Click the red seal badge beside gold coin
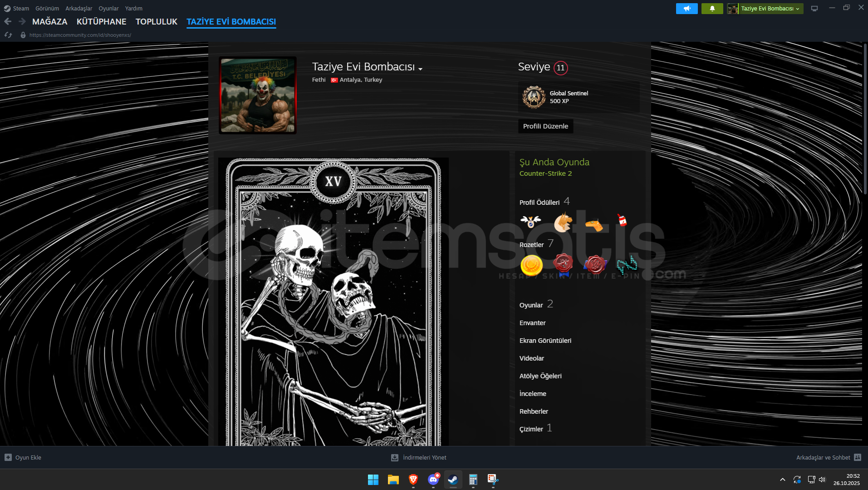 click(x=563, y=264)
